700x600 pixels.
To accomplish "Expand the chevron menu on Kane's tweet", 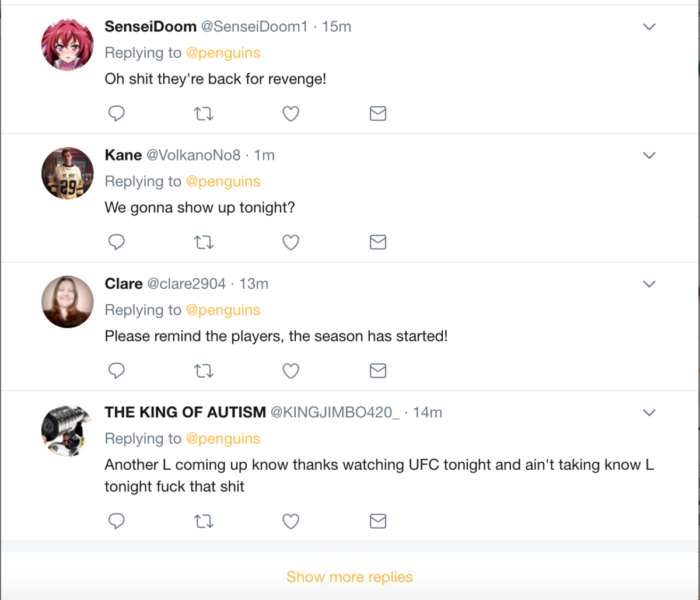I will coord(649,155).
